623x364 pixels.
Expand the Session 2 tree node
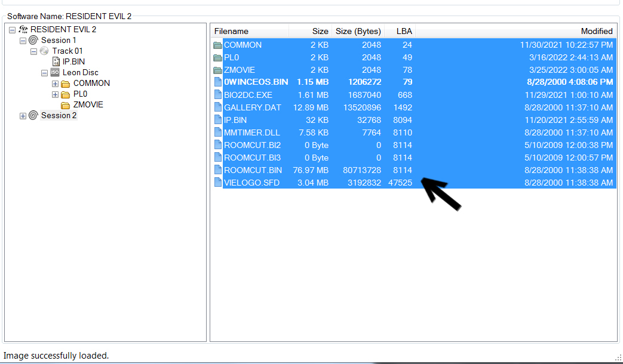tap(23, 116)
